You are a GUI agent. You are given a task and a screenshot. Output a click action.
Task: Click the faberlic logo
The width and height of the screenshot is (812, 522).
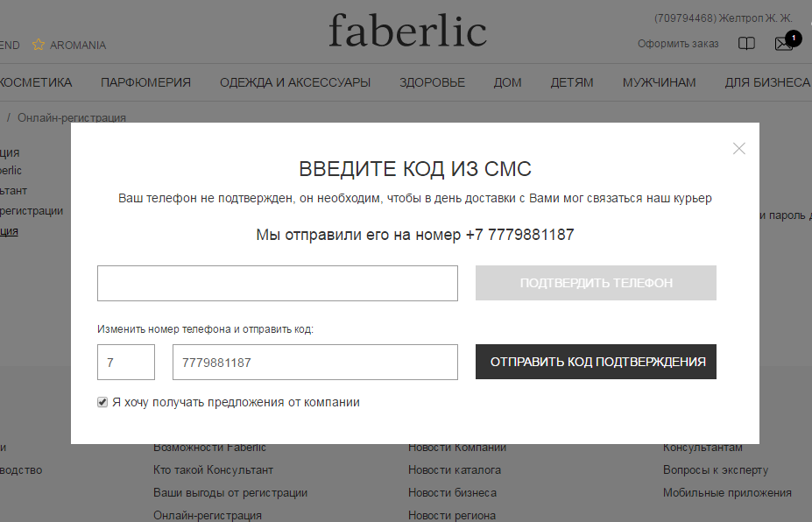pos(407,31)
